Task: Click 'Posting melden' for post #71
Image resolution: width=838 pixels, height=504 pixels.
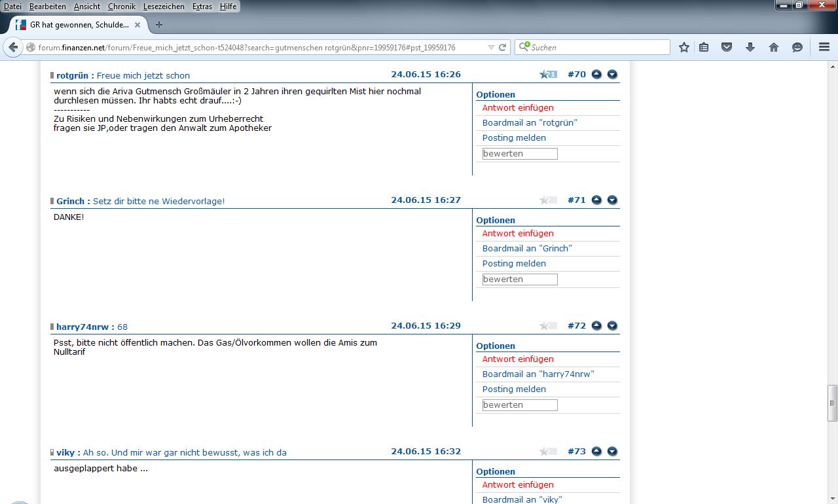Action: coord(514,264)
